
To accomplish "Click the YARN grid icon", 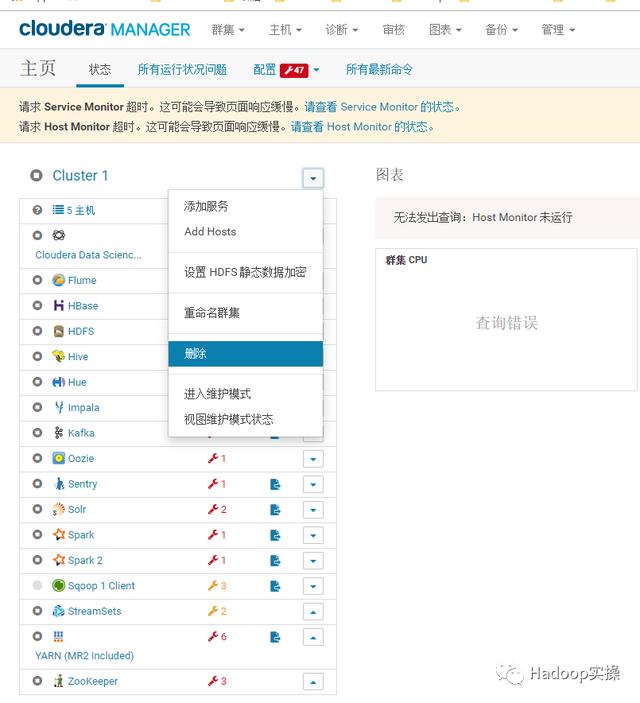I will 58,636.
